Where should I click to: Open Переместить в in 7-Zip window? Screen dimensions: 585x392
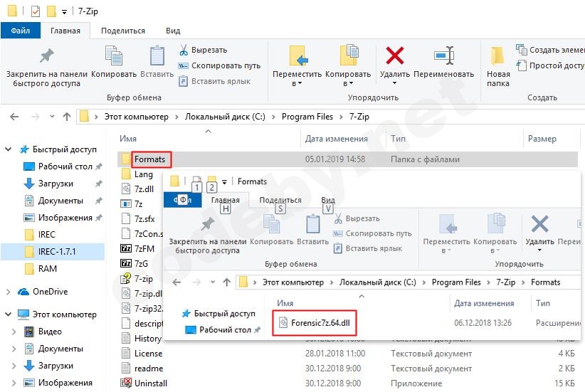click(x=297, y=67)
